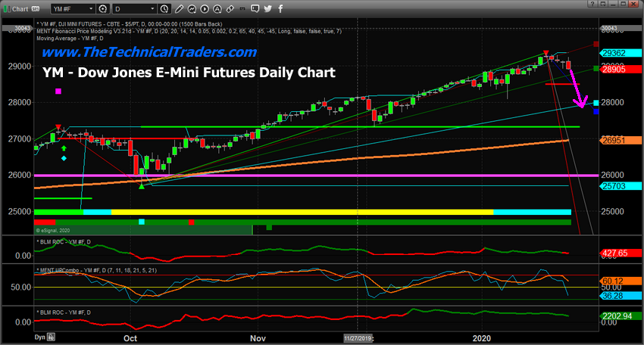
Task: Click the dark green square marker near 29000
Action: click(596, 69)
